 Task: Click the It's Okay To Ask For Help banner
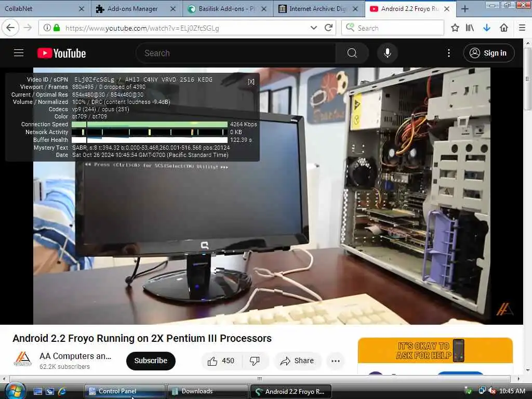coord(435,351)
